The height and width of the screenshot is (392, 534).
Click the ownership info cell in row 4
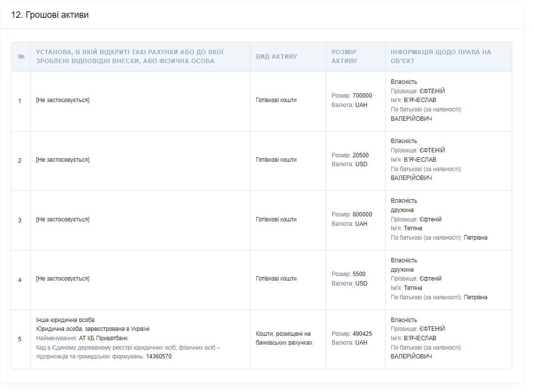(x=439, y=279)
